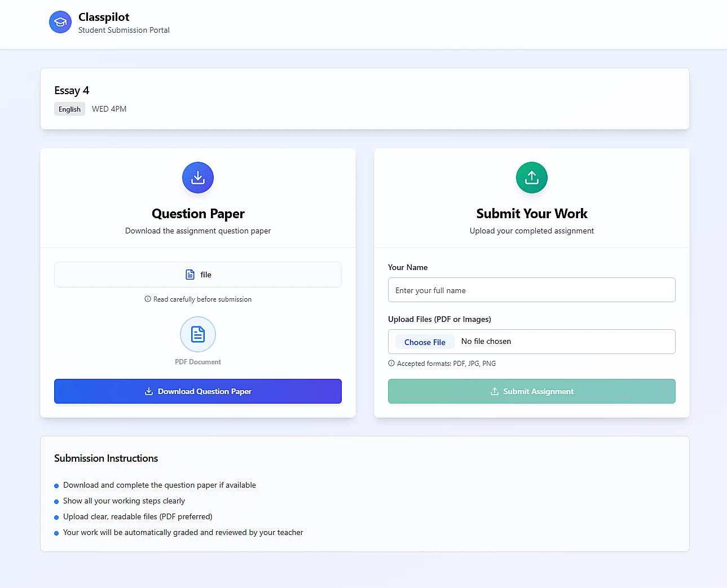Click the English subject tag
The height and width of the screenshot is (588, 727).
tap(69, 109)
